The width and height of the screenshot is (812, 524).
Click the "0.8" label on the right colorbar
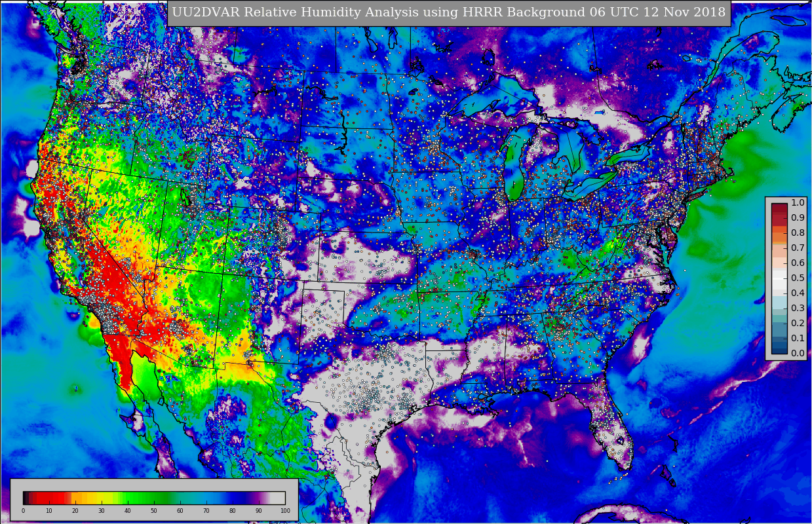click(798, 233)
